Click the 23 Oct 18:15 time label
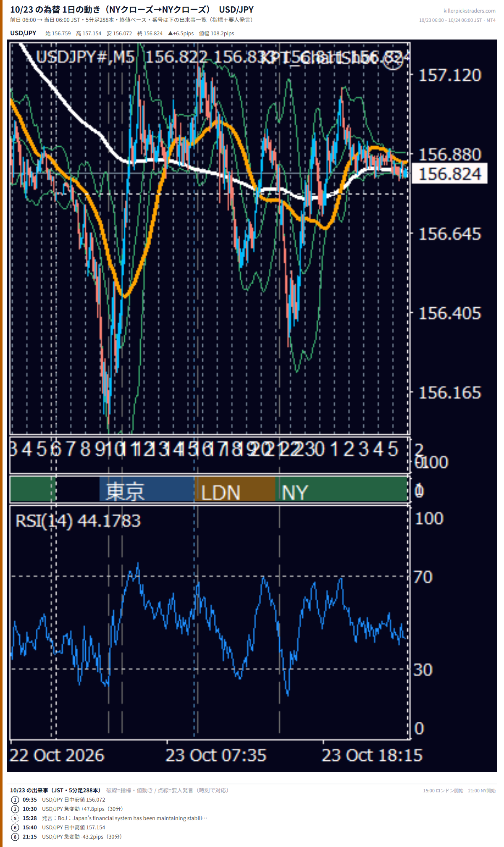 (x=372, y=755)
